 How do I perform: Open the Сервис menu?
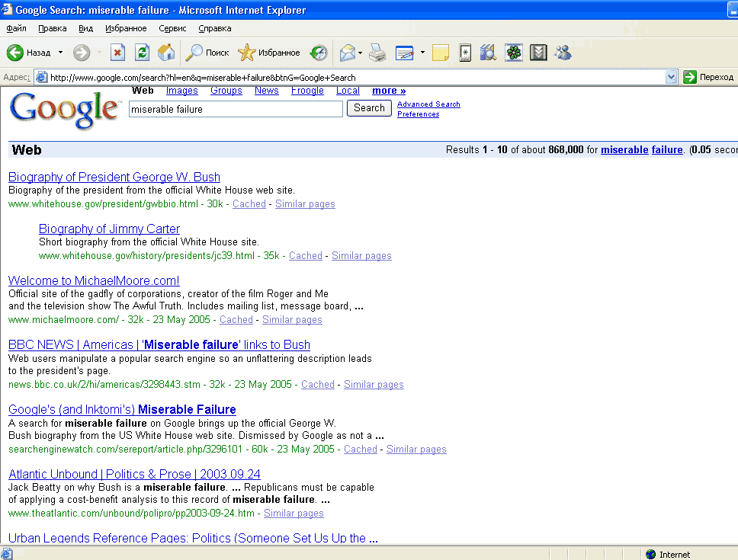[172, 28]
